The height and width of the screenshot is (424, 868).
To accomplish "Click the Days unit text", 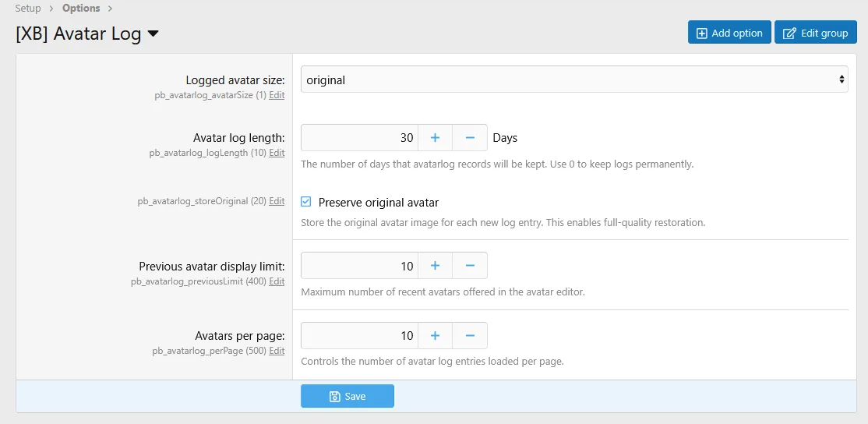I will click(505, 138).
